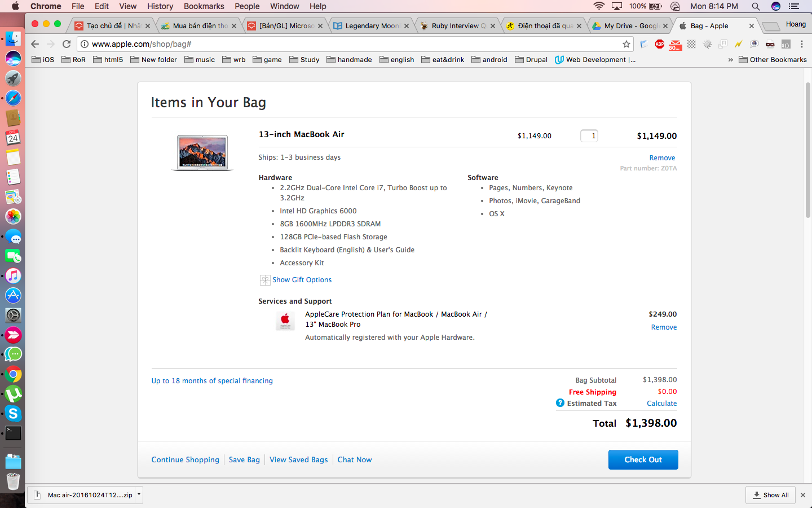Click the blue folder extension icon in toolbar

(x=644, y=44)
